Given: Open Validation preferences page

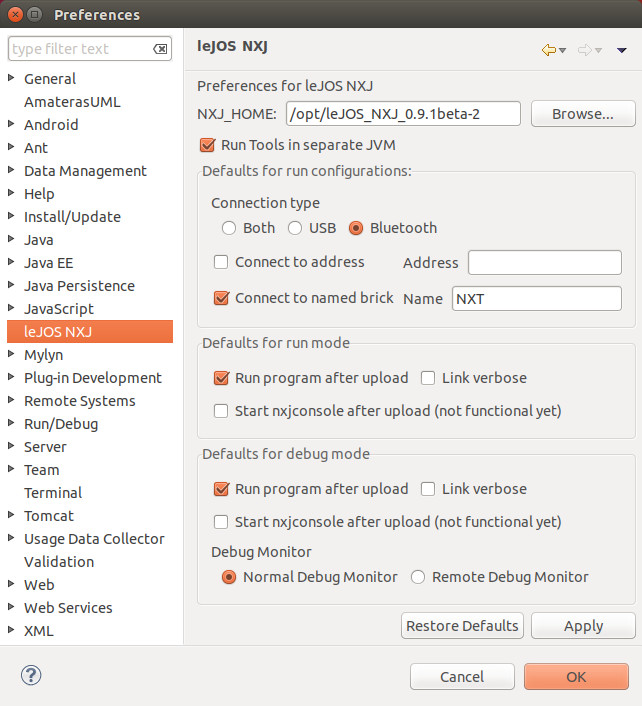Looking at the screenshot, I should 59,561.
